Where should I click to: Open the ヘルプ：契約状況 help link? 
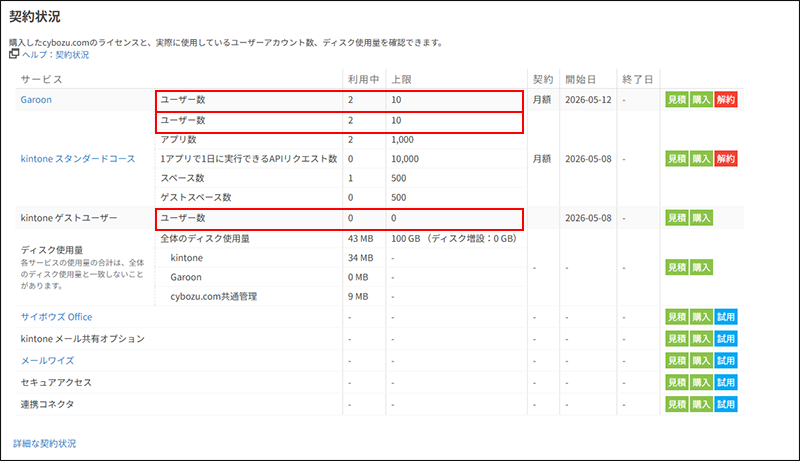(55, 55)
